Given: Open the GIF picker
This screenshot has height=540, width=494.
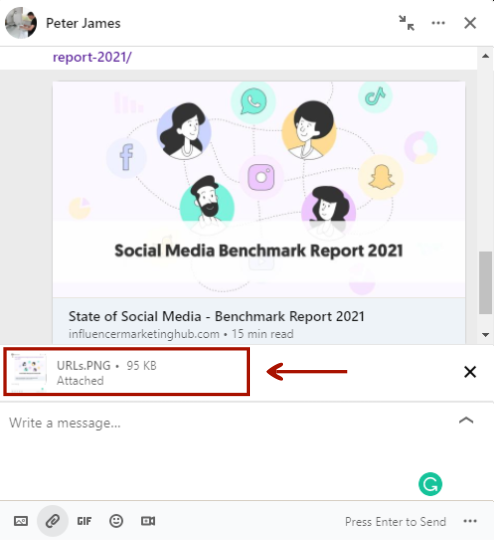Looking at the screenshot, I should pyautogui.click(x=84, y=521).
